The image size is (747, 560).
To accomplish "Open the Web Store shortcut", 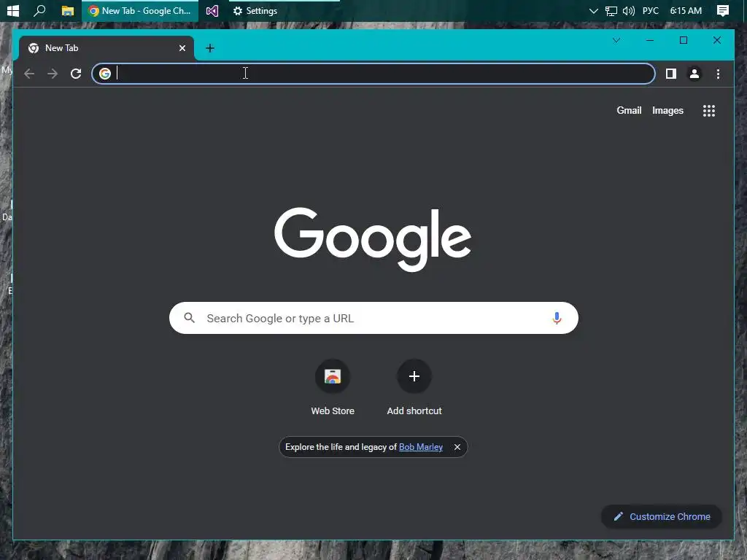I will (x=333, y=389).
